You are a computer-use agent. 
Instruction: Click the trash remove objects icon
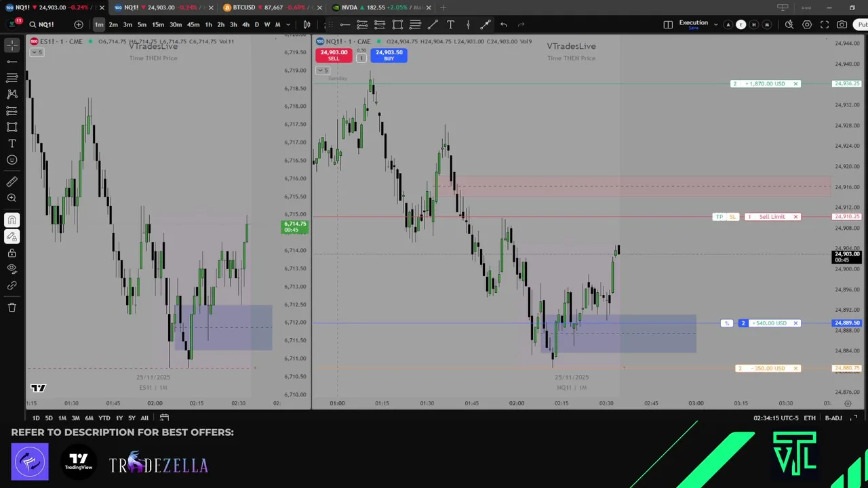12,308
